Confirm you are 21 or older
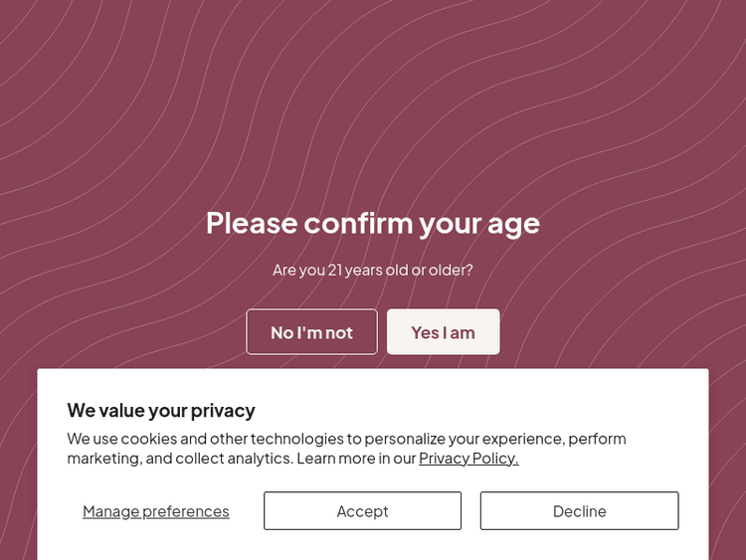This screenshot has width=746, height=560. point(443,332)
